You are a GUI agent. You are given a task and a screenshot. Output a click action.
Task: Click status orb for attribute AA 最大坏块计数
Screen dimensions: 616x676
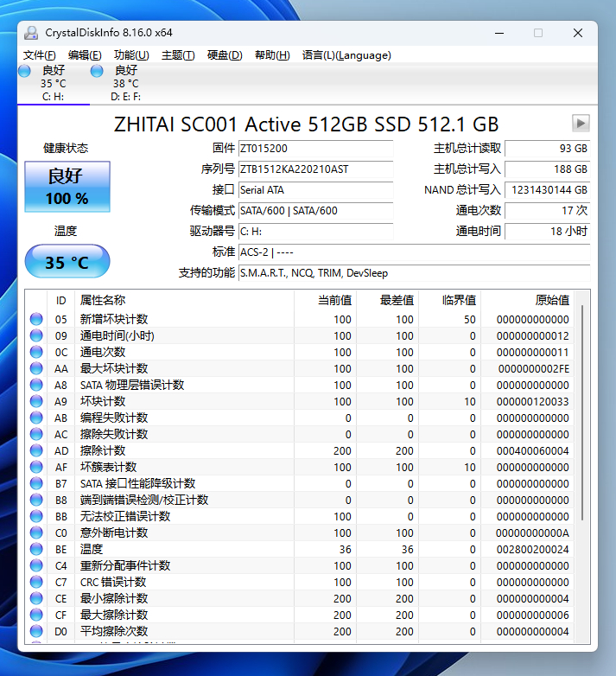(36, 368)
